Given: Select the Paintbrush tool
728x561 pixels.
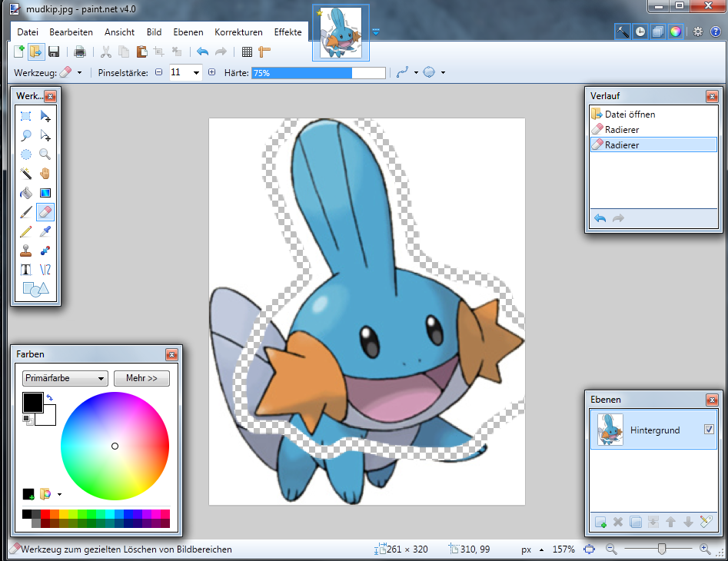Looking at the screenshot, I should (x=26, y=212).
